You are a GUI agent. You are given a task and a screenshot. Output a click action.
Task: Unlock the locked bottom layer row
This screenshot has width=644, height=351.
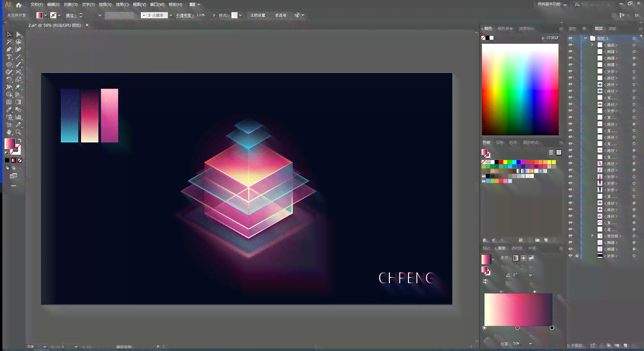click(x=577, y=256)
